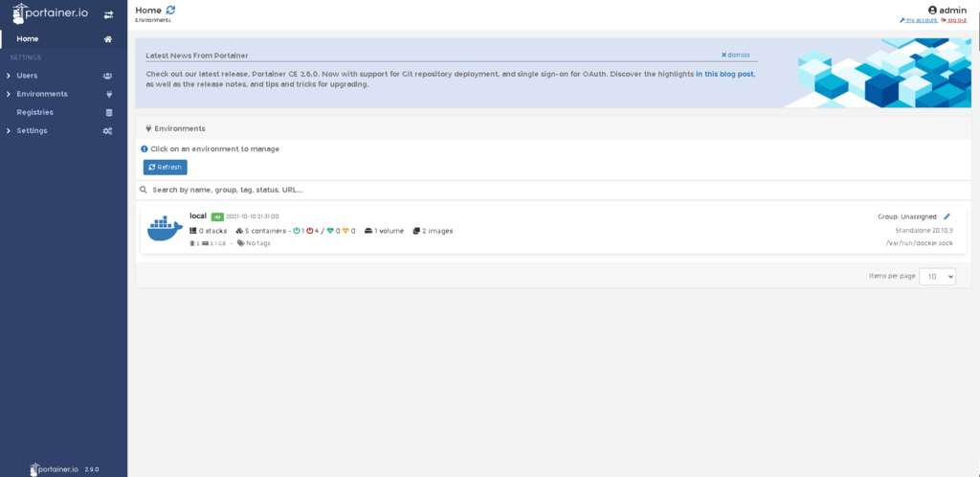
Task: Open the Users sidebar entry
Action: pyautogui.click(x=27, y=76)
